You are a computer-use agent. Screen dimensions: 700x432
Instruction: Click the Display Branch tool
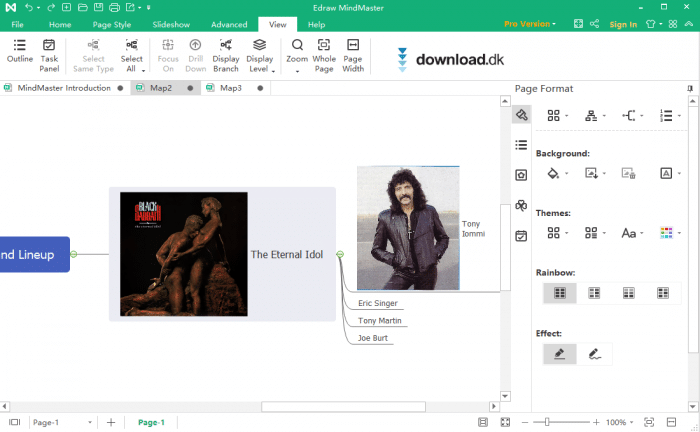(x=225, y=56)
